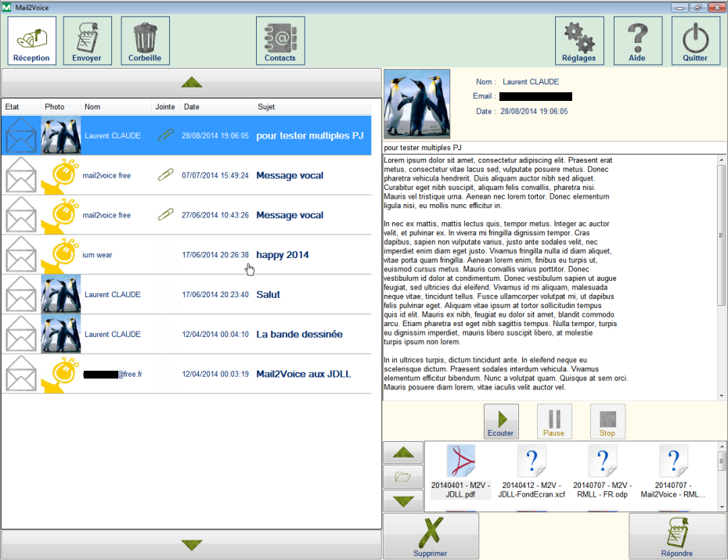The image size is (728, 560).
Task: Click envelope icon of 'pour tester multiples PJ' row
Action: 21,135
